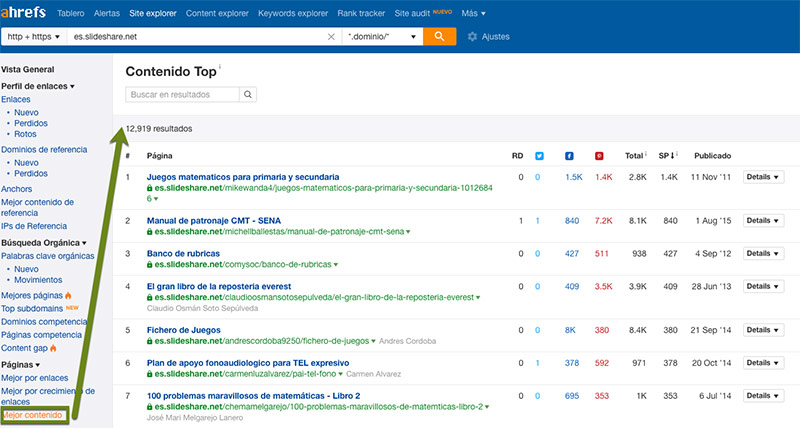Open Details dropdown for Banco de rubricas row
The width and height of the screenshot is (800, 428).
coord(763,254)
